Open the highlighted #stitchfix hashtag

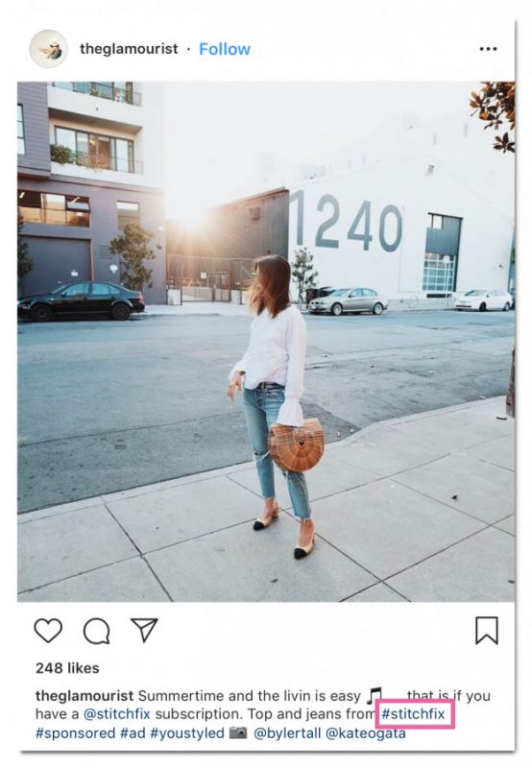coord(414,714)
